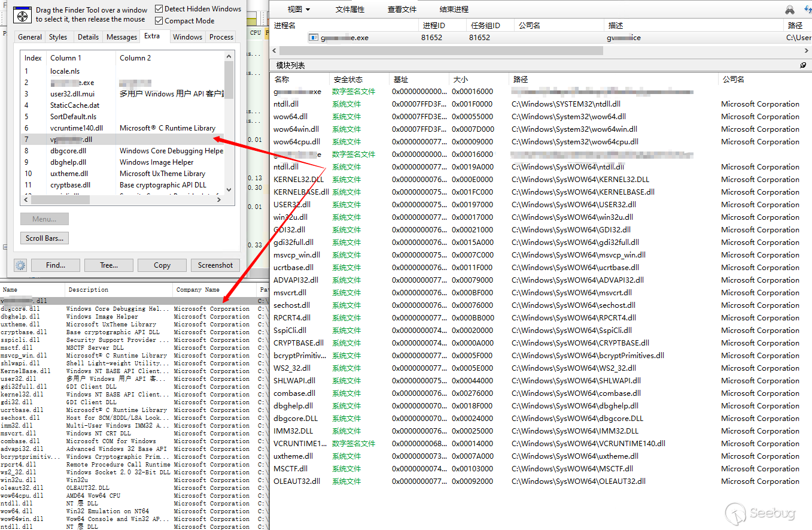
Task: Open 文件属性 from the toolbar
Action: coord(350,10)
